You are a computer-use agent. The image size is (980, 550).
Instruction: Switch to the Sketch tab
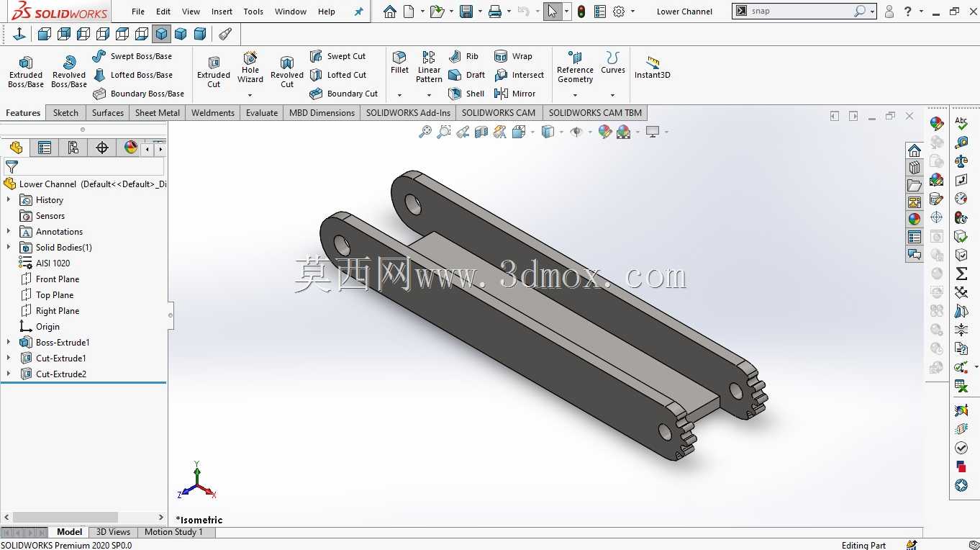pyautogui.click(x=65, y=113)
